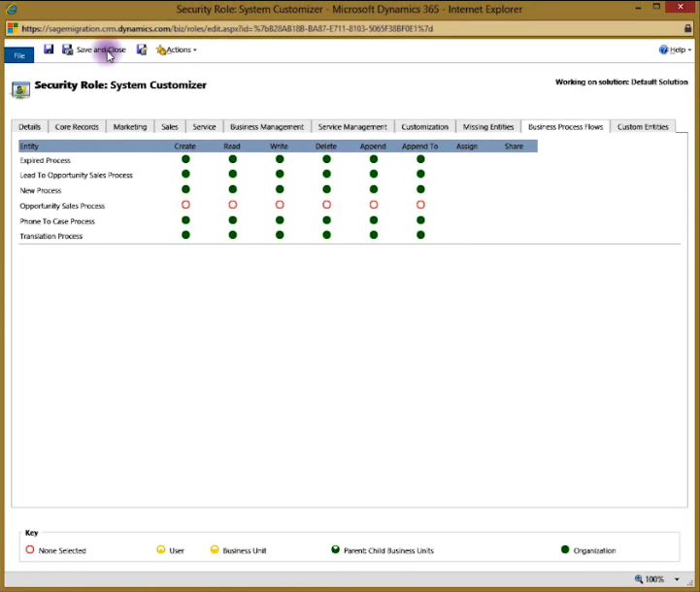Select the Business Process Flows tab
700x592 pixels.
[x=566, y=127]
